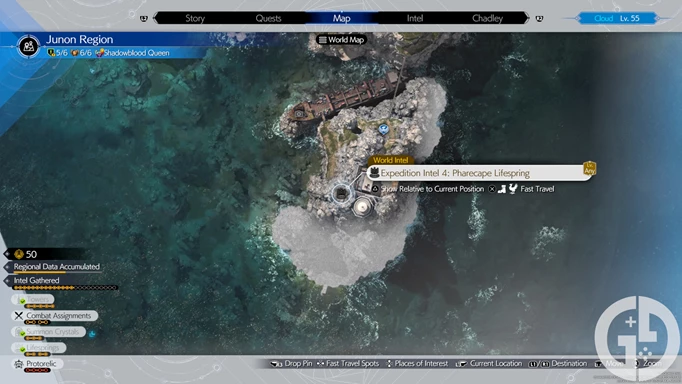The height and width of the screenshot is (384, 682).
Task: Select the highlighted lifespring marker on the map
Action: (341, 194)
